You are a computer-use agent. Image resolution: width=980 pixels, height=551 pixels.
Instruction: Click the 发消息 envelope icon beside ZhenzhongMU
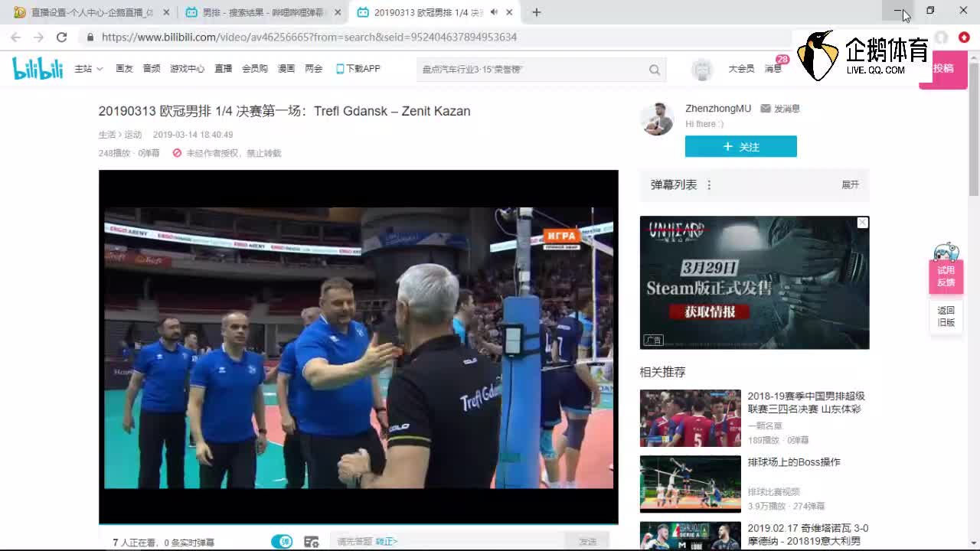click(766, 108)
